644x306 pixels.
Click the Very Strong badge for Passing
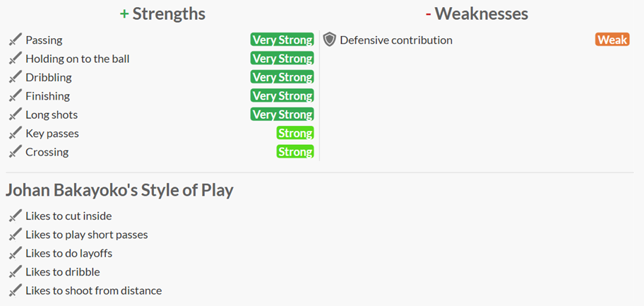pos(282,40)
